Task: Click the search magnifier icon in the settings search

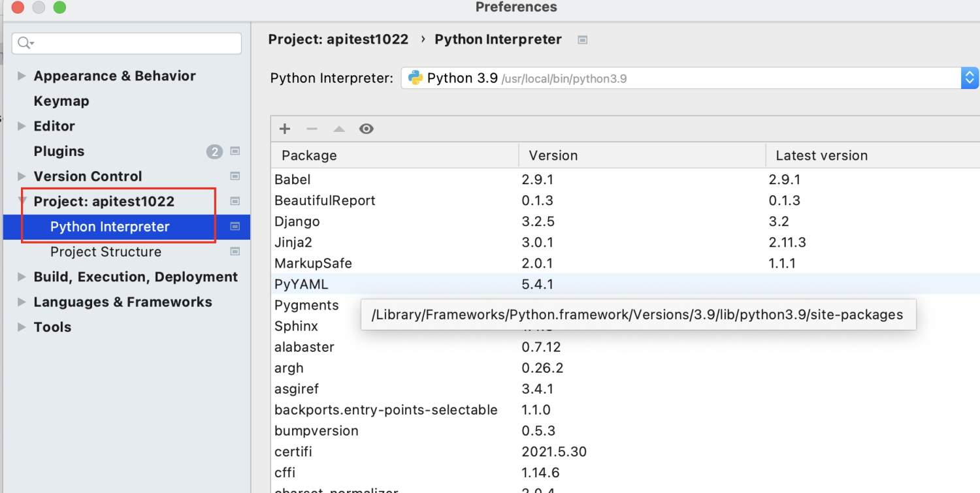Action: (25, 43)
